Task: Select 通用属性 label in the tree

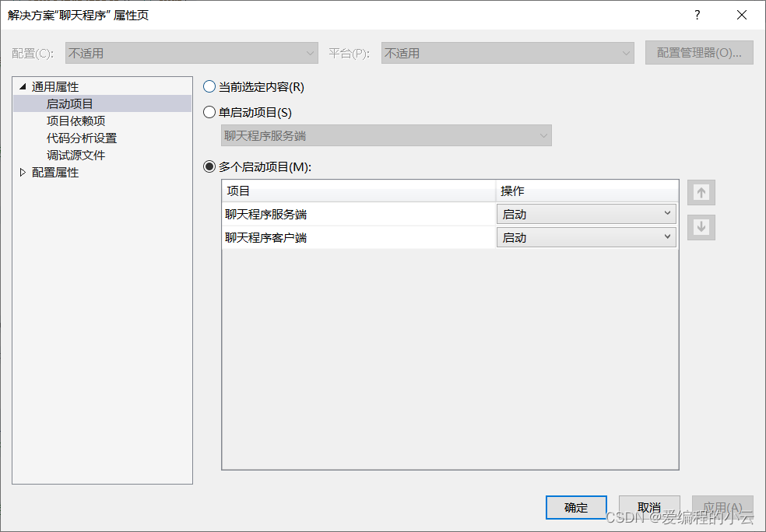Action: [55, 87]
